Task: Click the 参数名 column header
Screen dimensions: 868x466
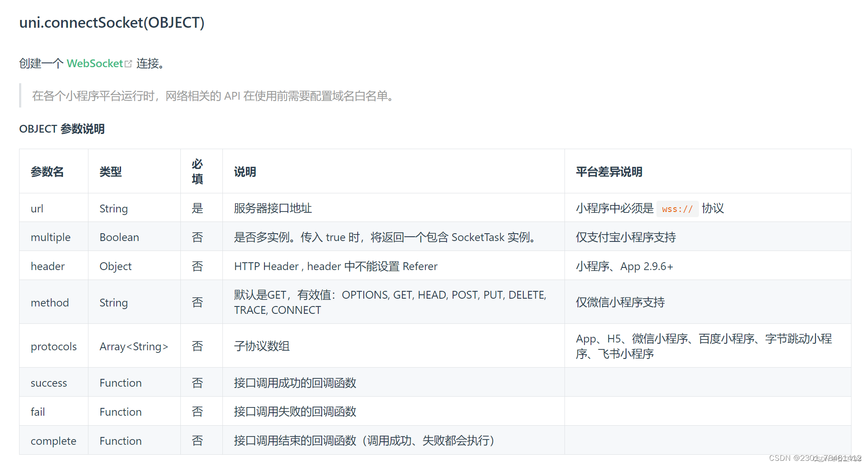Action: click(47, 172)
